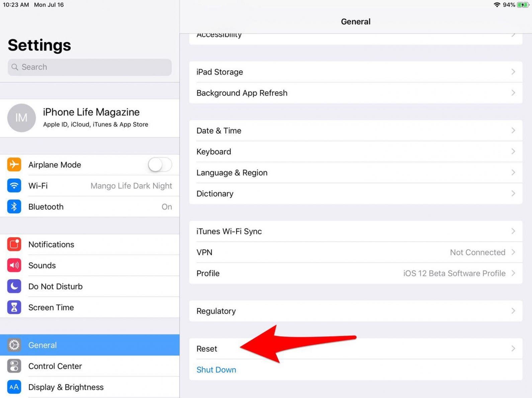Tap the IM profile avatar
532x398 pixels.
[x=21, y=118]
